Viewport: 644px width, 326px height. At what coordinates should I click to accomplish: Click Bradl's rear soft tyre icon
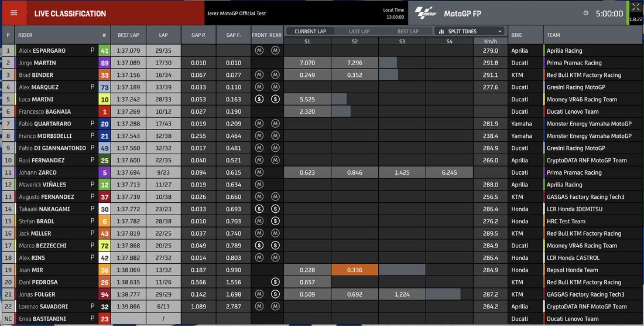click(275, 221)
